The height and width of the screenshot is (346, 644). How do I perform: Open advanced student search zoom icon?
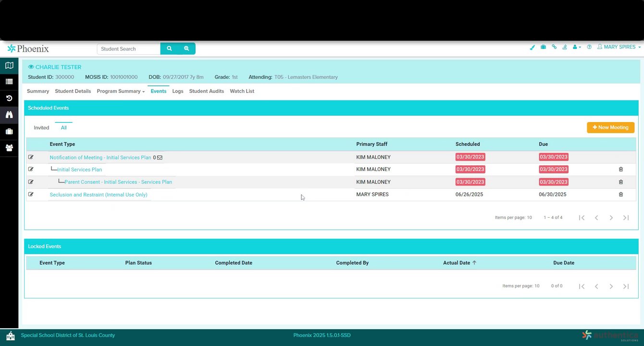pyautogui.click(x=186, y=49)
